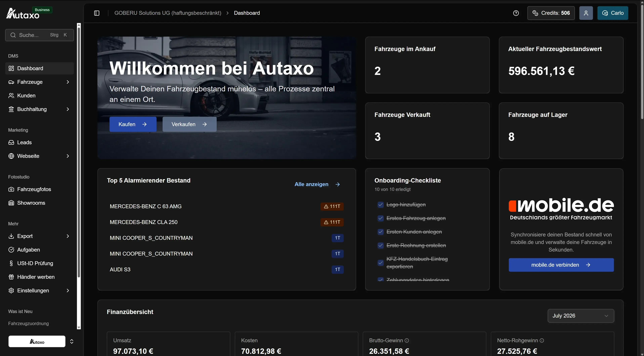Open Kunden in the sidebar
This screenshot has height=356, width=644.
39,96
